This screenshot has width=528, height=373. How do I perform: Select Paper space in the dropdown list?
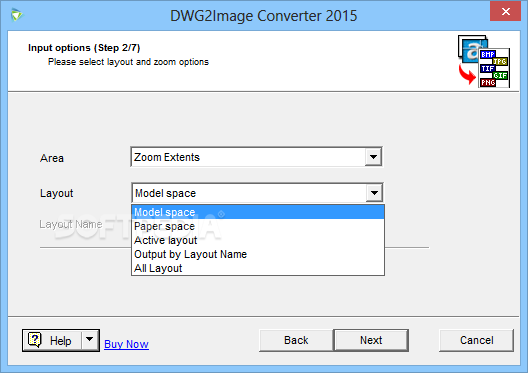258,226
